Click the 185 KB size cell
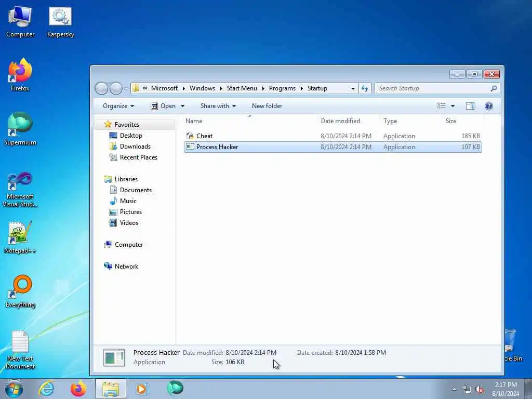 point(470,136)
